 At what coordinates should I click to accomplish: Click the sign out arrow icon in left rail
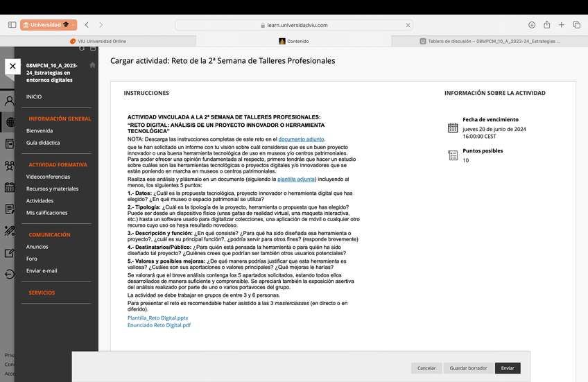10,275
